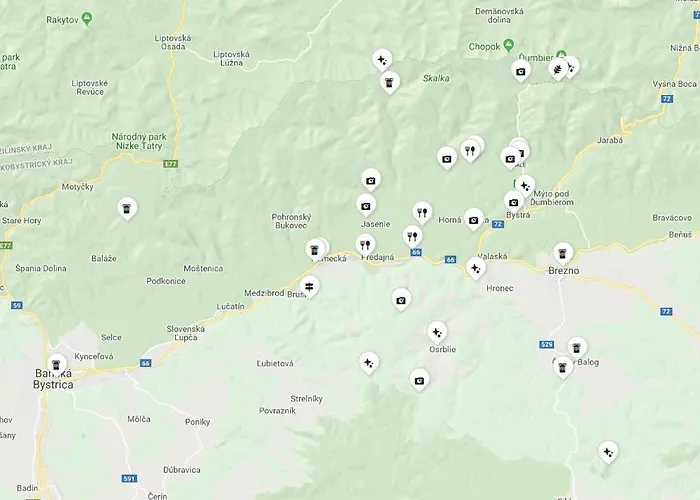Screen dimensions: 700x500
Task: Click the Národný park Nízke Tatry label
Action: point(139,141)
